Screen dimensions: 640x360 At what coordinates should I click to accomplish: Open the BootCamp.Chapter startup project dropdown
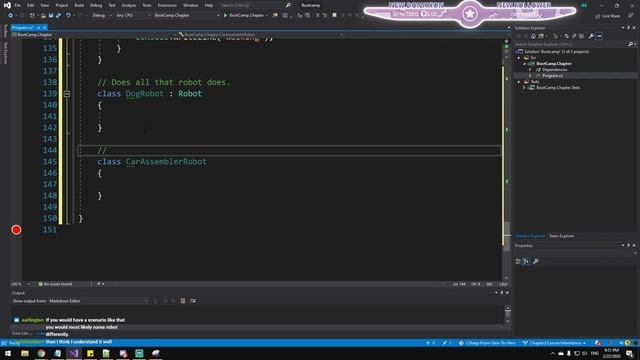coord(187,16)
